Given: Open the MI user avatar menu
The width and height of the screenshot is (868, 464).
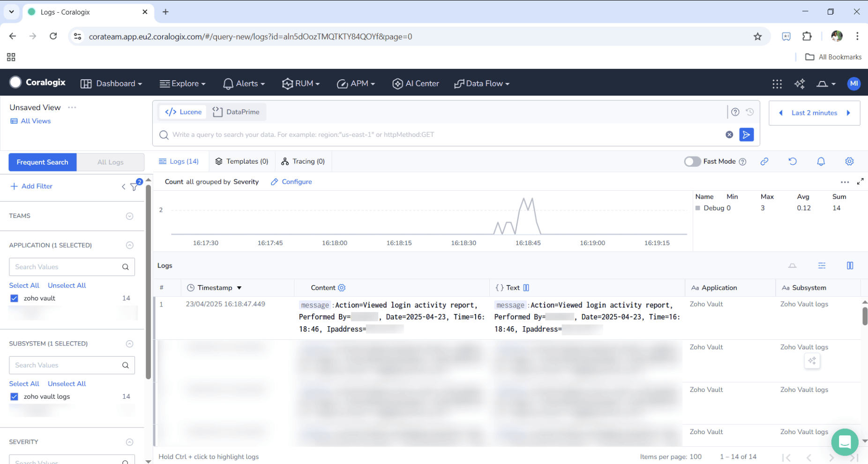Looking at the screenshot, I should 854,83.
